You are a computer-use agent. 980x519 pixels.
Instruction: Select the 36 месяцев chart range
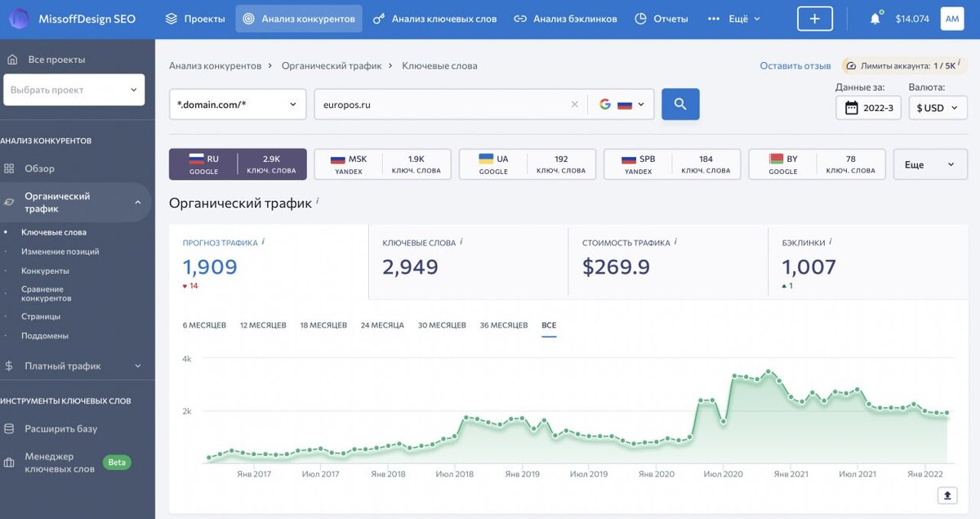pyautogui.click(x=504, y=325)
